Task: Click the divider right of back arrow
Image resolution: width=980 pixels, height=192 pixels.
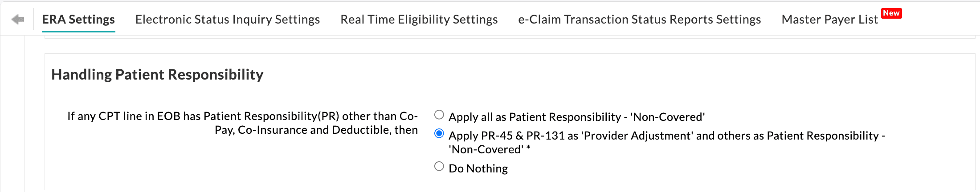Action: pos(34,20)
